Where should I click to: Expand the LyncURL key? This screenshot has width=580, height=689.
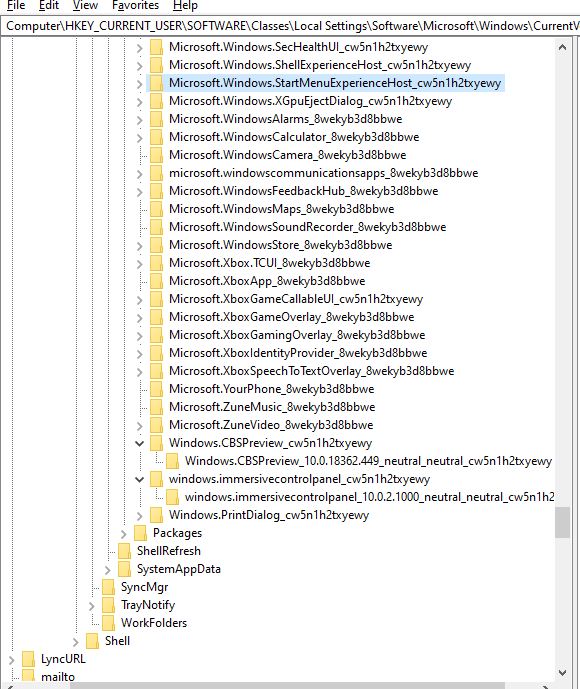coord(11,660)
